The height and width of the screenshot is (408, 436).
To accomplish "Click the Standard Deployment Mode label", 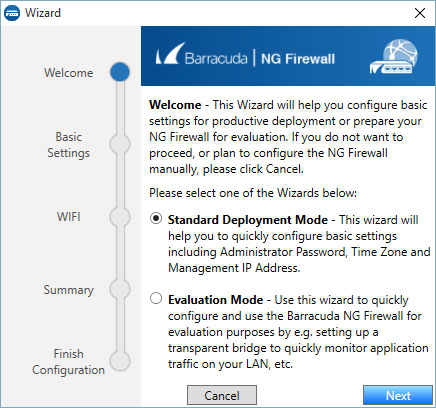I will click(248, 220).
